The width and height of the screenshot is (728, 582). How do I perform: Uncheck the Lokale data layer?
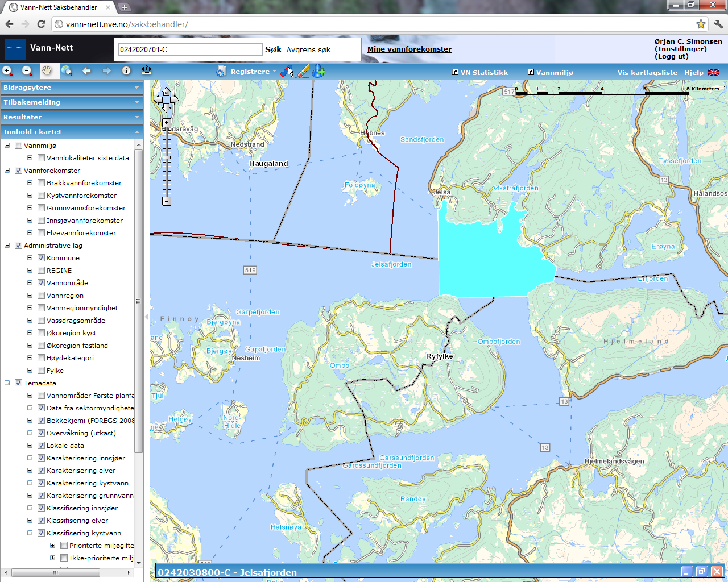[x=41, y=446]
